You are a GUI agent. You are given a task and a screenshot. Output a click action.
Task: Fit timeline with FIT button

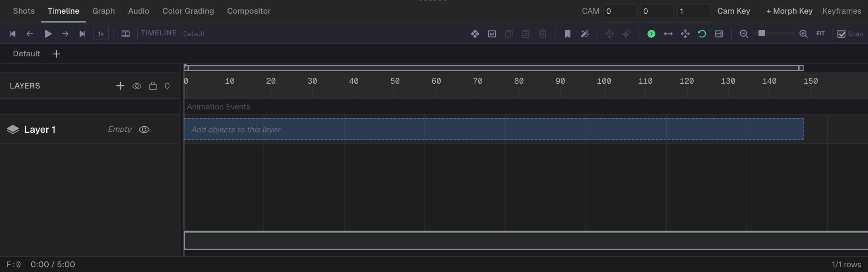pos(820,34)
